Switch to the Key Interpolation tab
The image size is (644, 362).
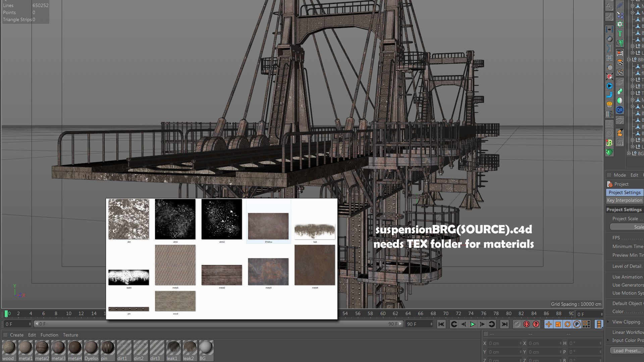[x=625, y=200]
